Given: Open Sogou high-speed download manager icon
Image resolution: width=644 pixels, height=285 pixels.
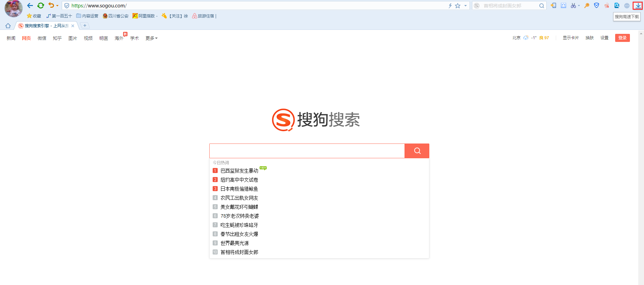Looking at the screenshot, I should (638, 6).
